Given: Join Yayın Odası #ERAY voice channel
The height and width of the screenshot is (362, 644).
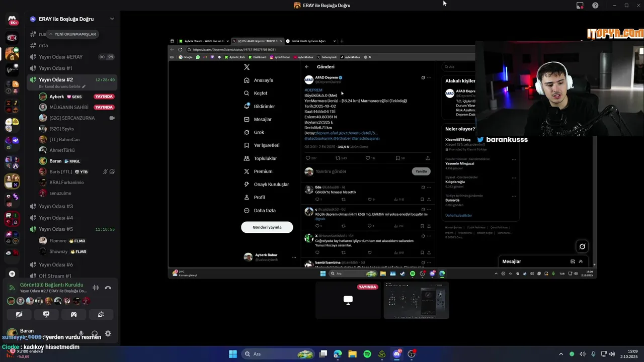Looking at the screenshot, I should (72, 57).
